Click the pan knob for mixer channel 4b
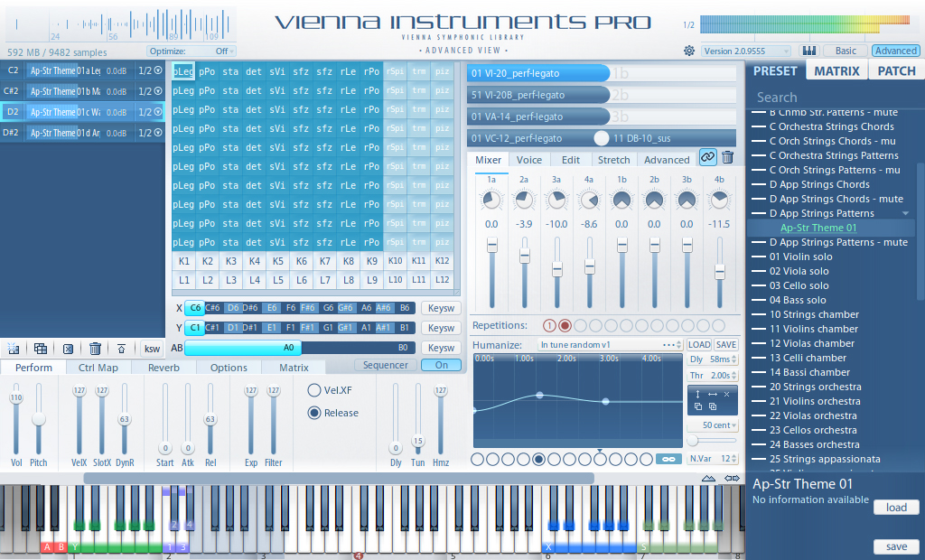Image resolution: width=925 pixels, height=560 pixels. [x=719, y=201]
